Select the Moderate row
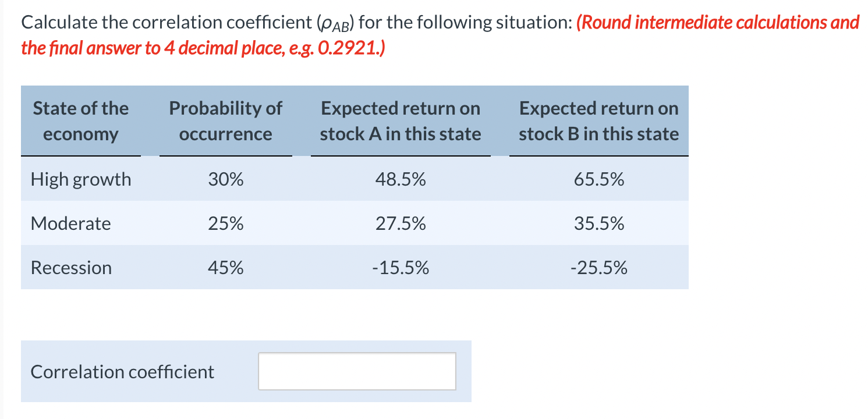 click(70, 223)
